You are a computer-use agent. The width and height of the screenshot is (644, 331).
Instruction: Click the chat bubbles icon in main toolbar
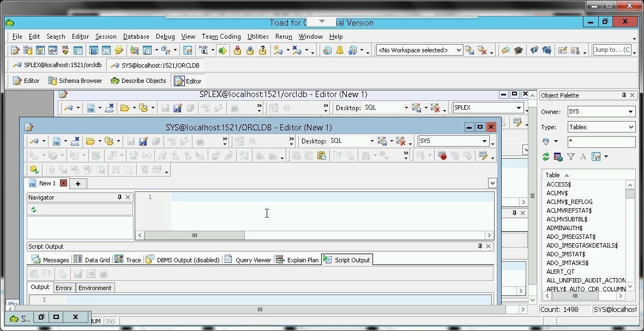(505, 51)
